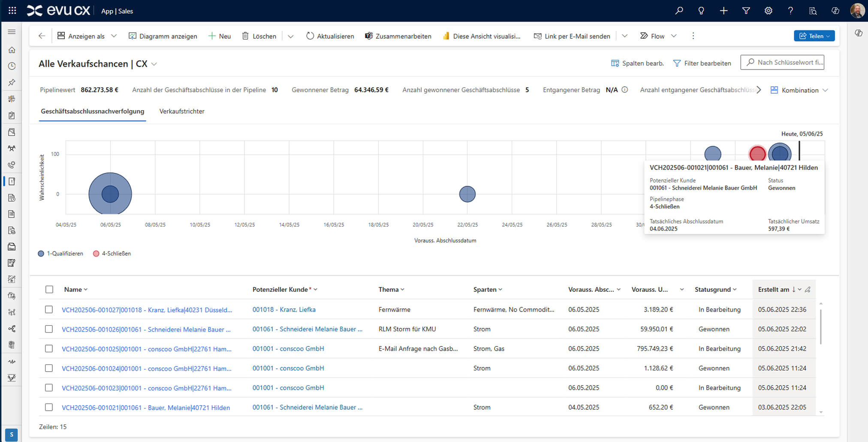Click the back arrow in command bar
The width and height of the screenshot is (868, 442).
pos(42,36)
